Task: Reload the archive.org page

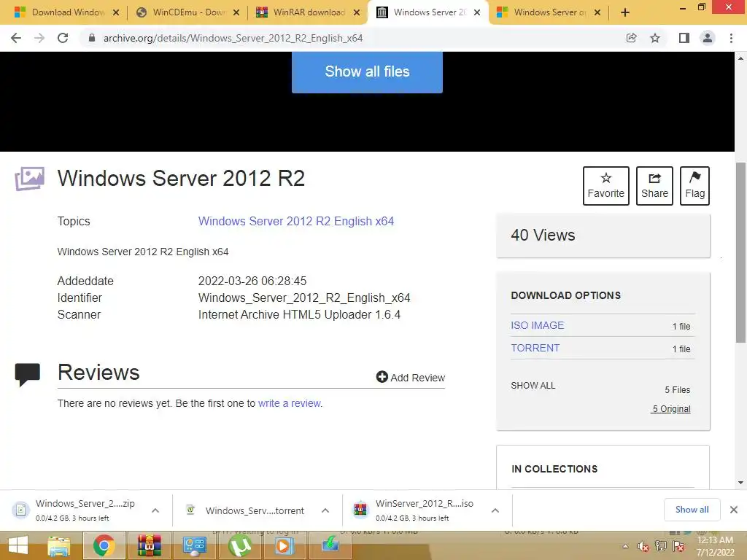Action: [x=63, y=38]
